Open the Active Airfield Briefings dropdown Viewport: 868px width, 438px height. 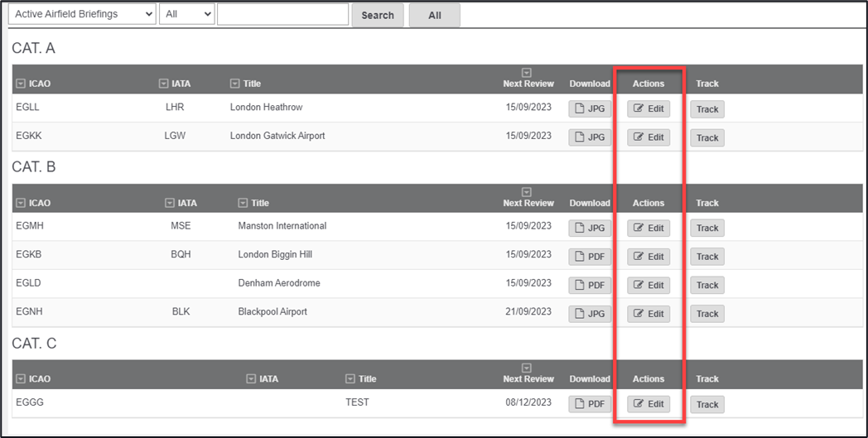click(80, 14)
